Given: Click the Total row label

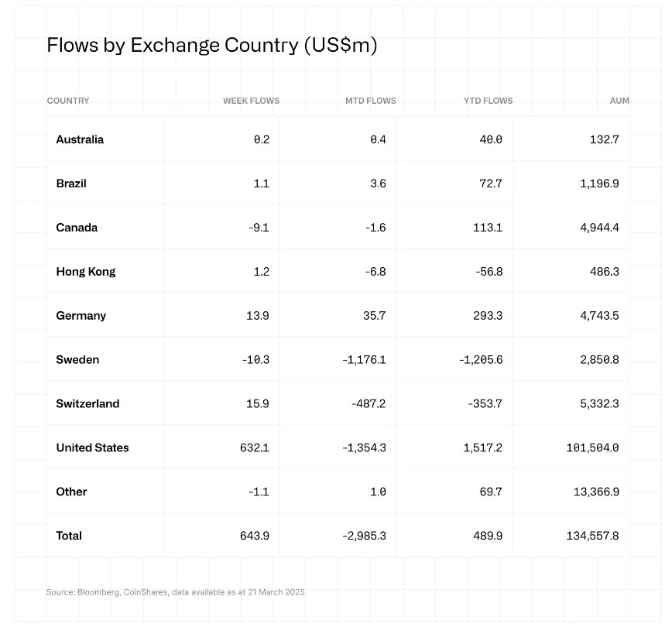Looking at the screenshot, I should click(x=69, y=536).
